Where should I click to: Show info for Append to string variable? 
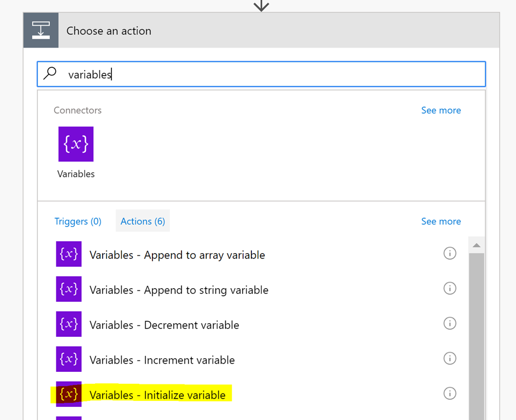point(449,288)
